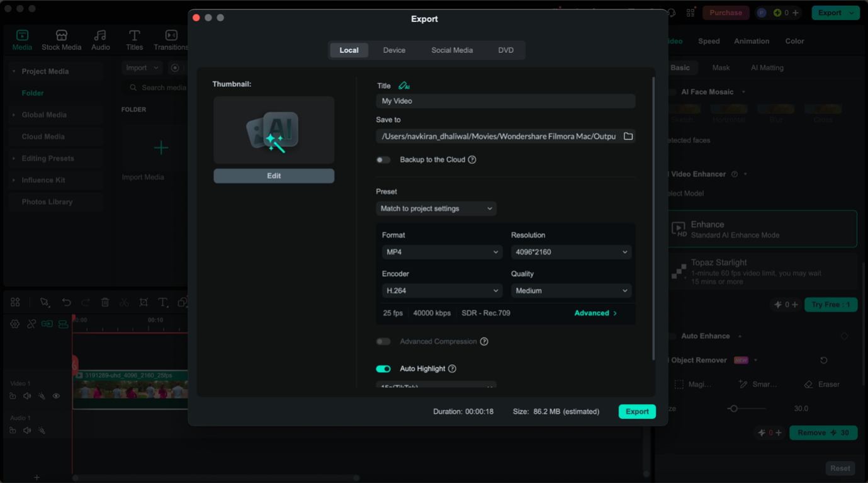Switch to the Device export tab

tap(394, 50)
